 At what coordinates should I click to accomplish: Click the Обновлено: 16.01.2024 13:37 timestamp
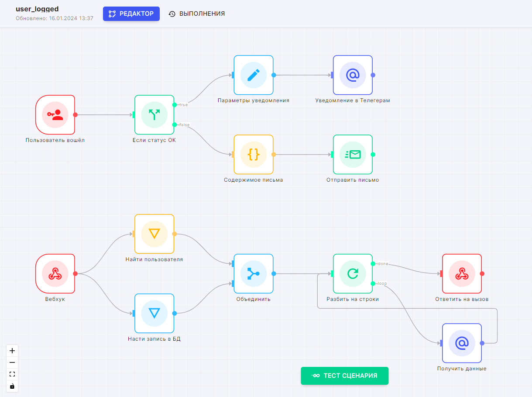point(55,19)
